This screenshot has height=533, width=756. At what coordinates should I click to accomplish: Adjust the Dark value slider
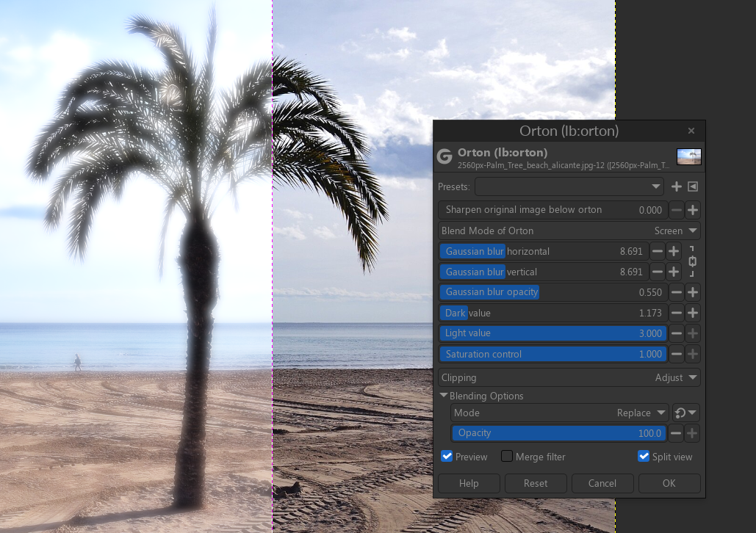point(553,313)
